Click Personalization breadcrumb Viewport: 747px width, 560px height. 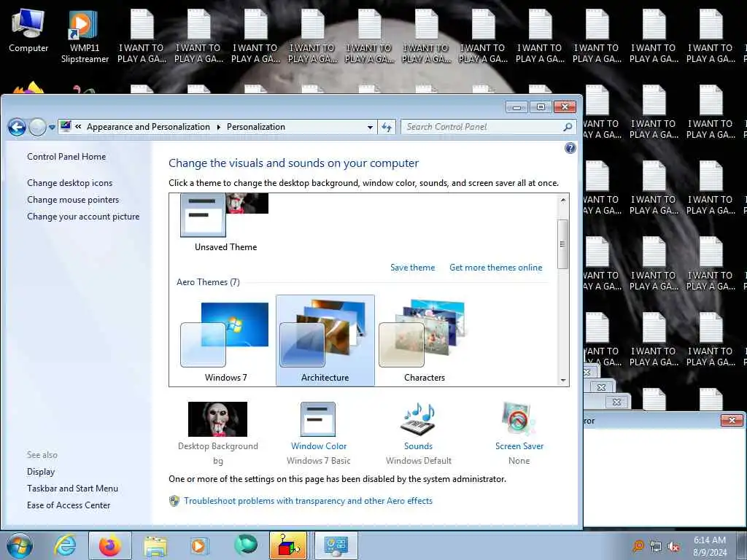pyautogui.click(x=256, y=127)
